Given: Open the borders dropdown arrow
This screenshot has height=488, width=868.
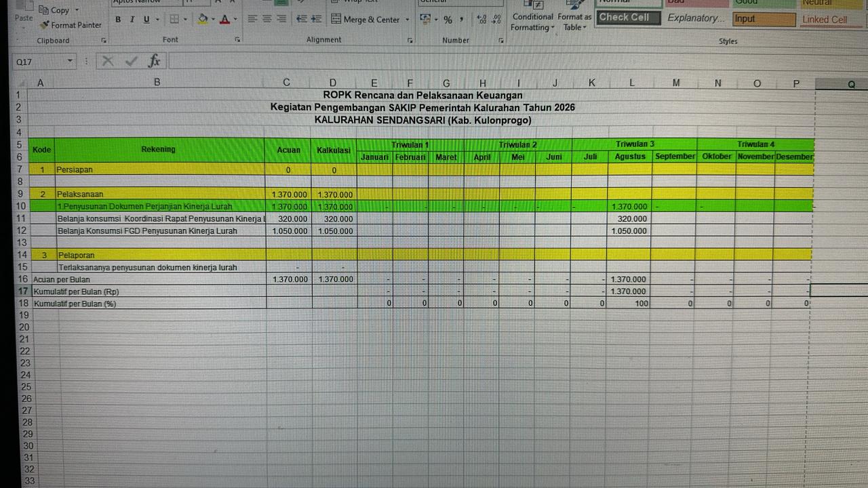Looking at the screenshot, I should pyautogui.click(x=186, y=20).
